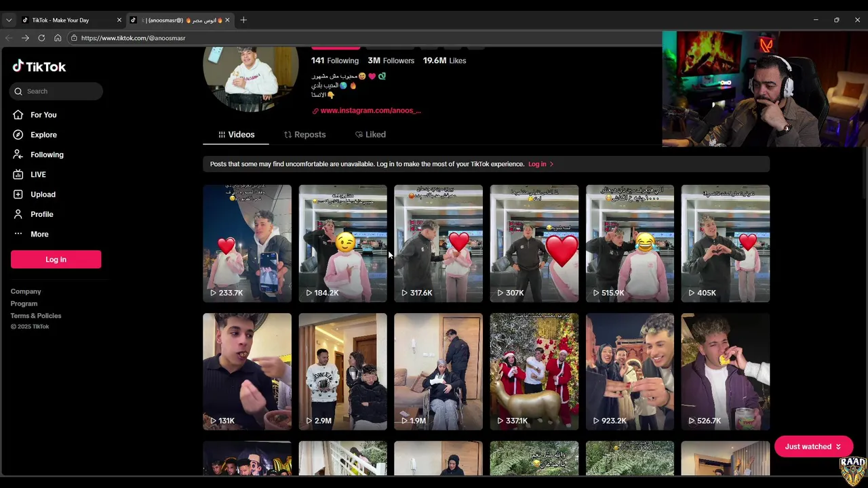
Task: Click the 141 Following count
Action: tap(335, 60)
